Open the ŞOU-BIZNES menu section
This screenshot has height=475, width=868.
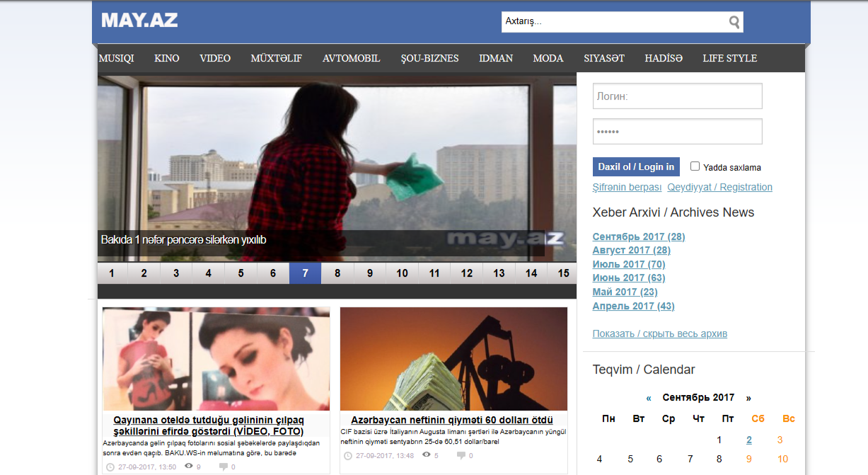coord(429,58)
